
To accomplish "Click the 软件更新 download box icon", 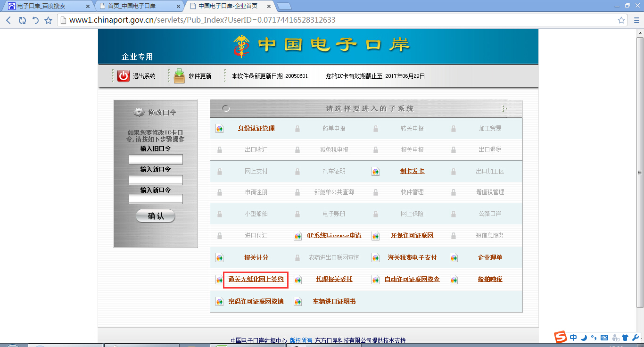I will pos(180,76).
